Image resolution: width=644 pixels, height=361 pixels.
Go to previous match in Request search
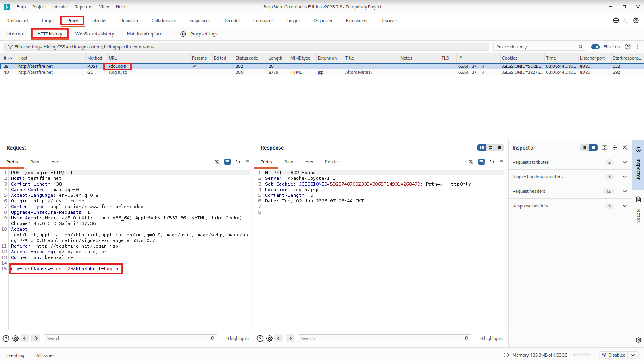click(25, 338)
